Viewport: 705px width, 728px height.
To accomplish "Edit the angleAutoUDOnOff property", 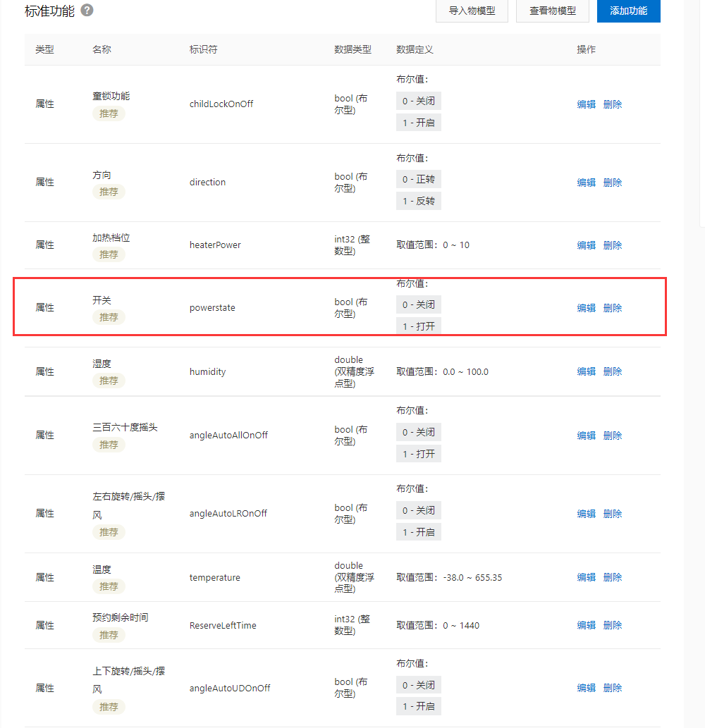I will [586, 688].
